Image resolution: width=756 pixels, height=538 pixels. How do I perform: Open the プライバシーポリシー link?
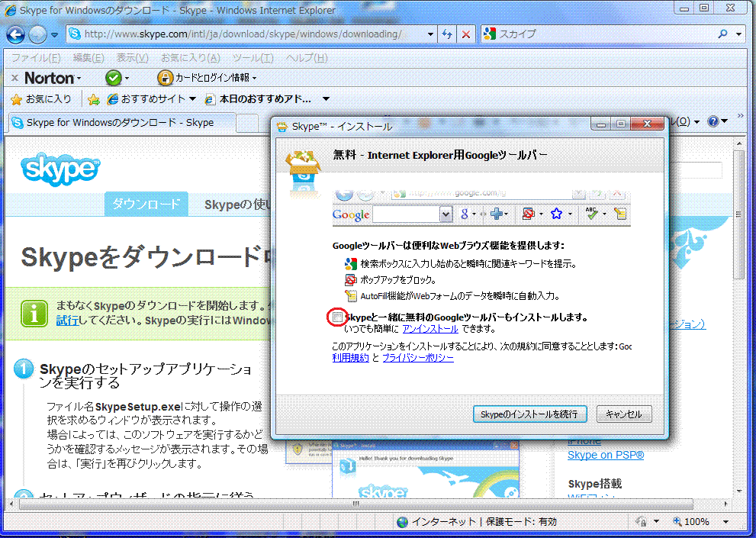tap(418, 358)
